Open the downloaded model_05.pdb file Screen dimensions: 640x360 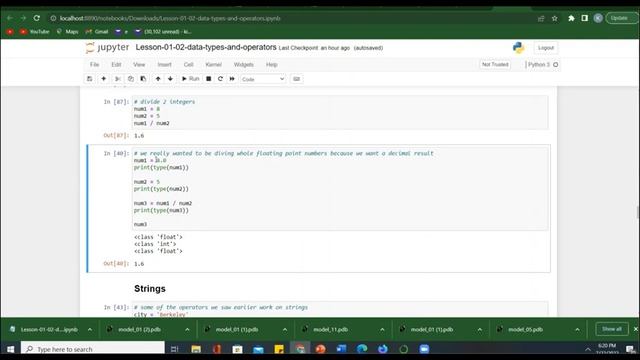coord(526,329)
